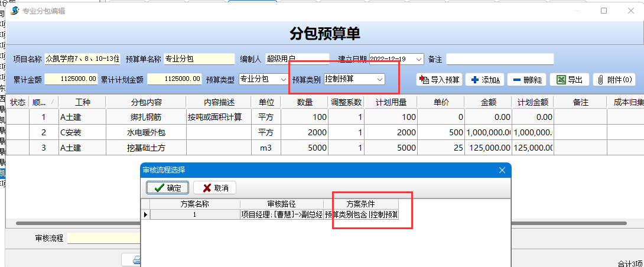Click the 预算单名称 input field
644x267 pixels.
(199, 59)
